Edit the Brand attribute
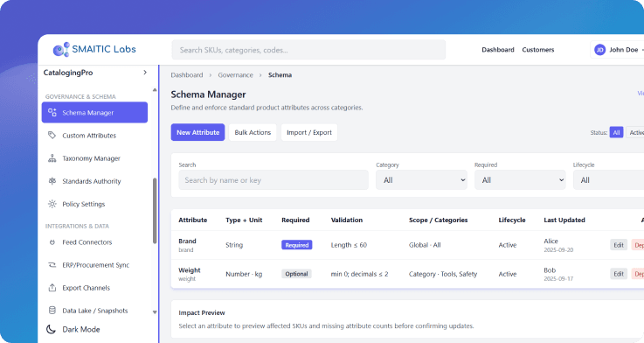This screenshot has height=343, width=644. pos(619,245)
